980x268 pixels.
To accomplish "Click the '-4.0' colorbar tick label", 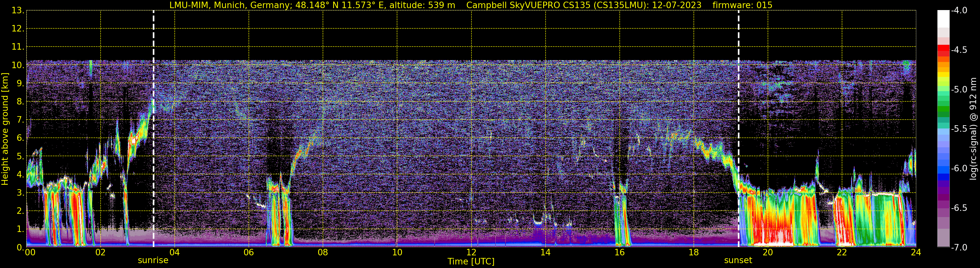I will pos(959,11).
